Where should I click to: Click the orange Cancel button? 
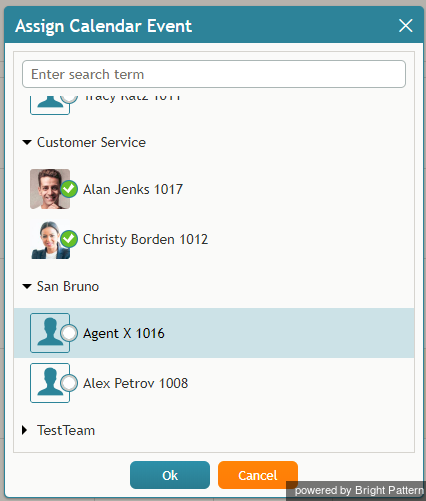258,475
